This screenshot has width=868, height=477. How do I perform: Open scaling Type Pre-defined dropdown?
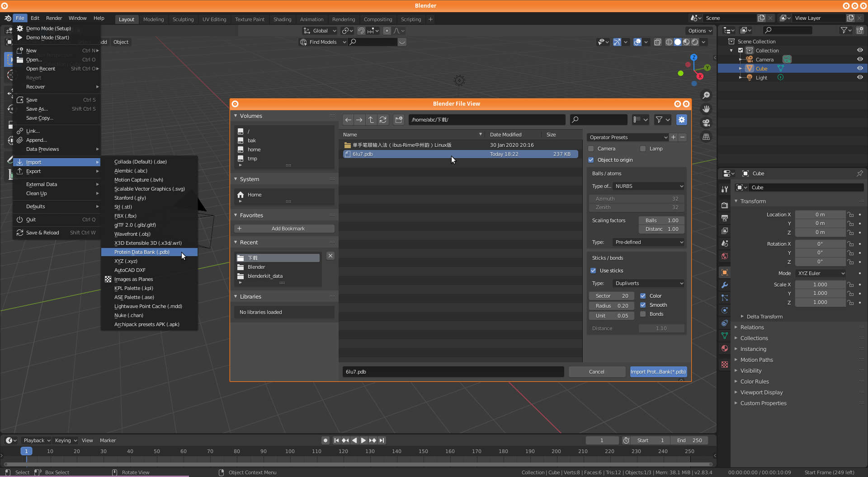(x=649, y=242)
